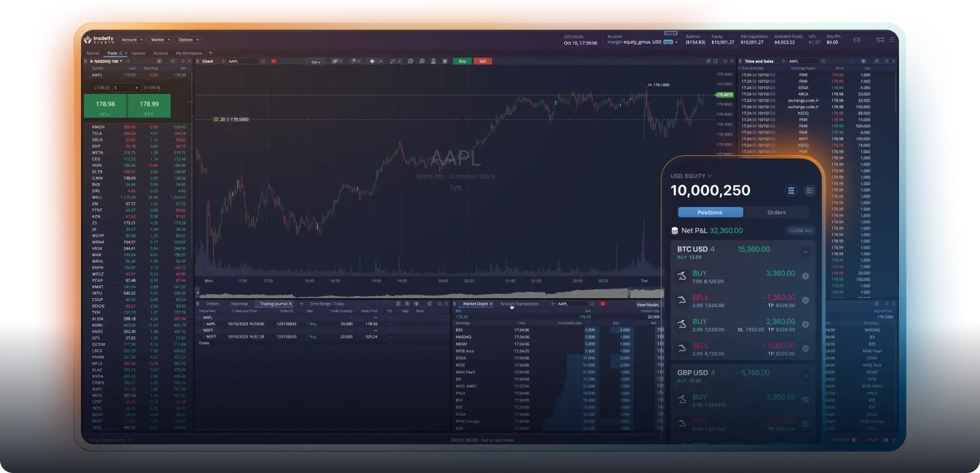This screenshot has height=473, width=980.
Task: Open Chart panel hamburger menu
Action: click(x=725, y=61)
